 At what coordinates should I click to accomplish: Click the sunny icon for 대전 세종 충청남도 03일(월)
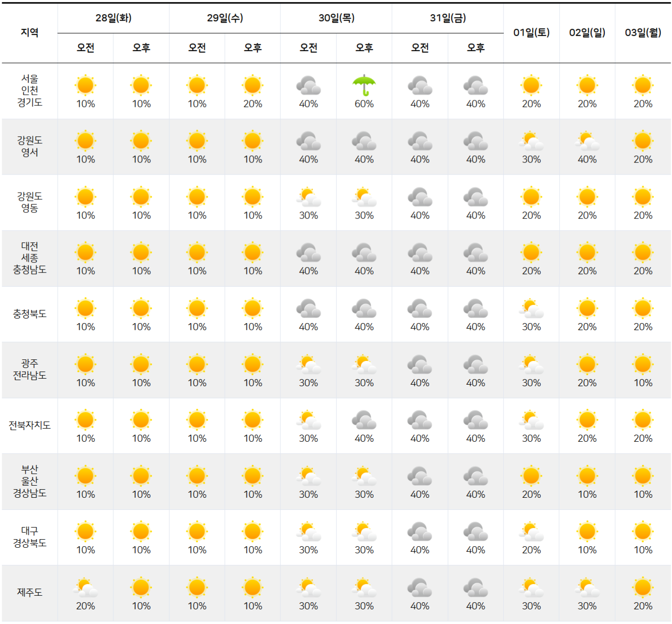click(x=643, y=252)
